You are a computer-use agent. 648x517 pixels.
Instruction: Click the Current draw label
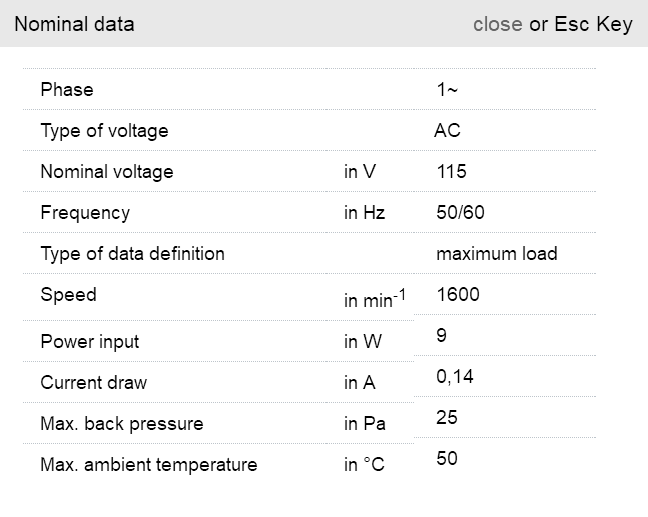pyautogui.click(x=93, y=383)
